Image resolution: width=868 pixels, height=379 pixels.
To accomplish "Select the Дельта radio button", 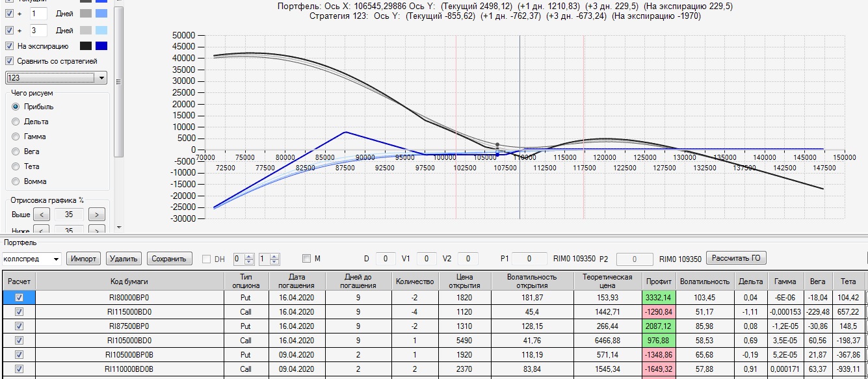I will tap(16, 122).
